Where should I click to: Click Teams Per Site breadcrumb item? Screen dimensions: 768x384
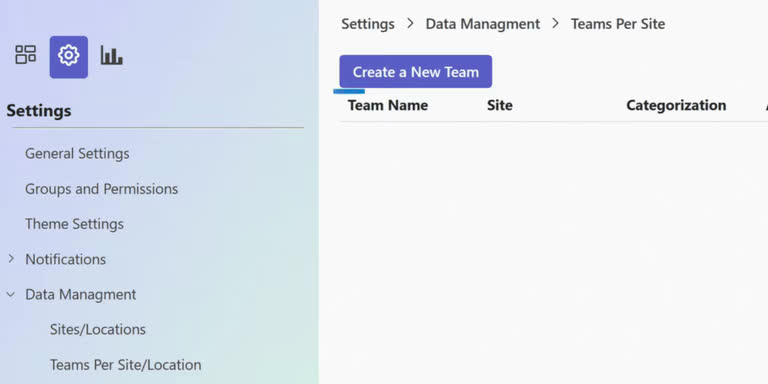click(618, 24)
